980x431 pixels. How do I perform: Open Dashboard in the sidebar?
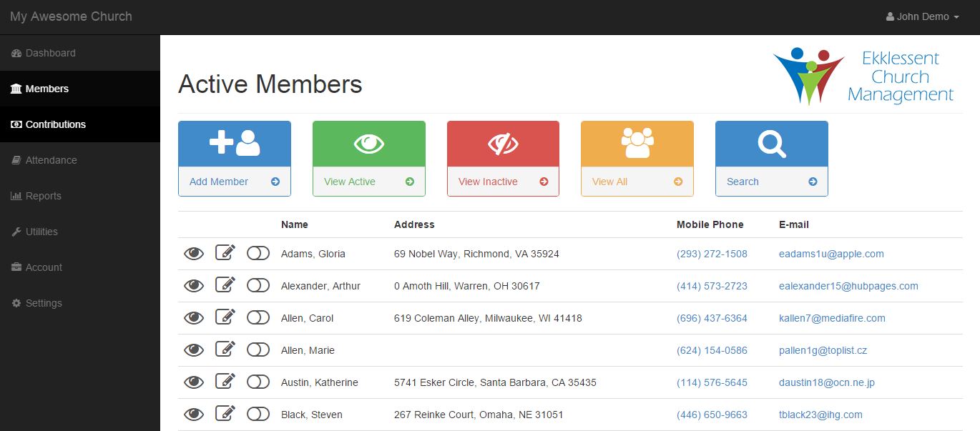80,53
